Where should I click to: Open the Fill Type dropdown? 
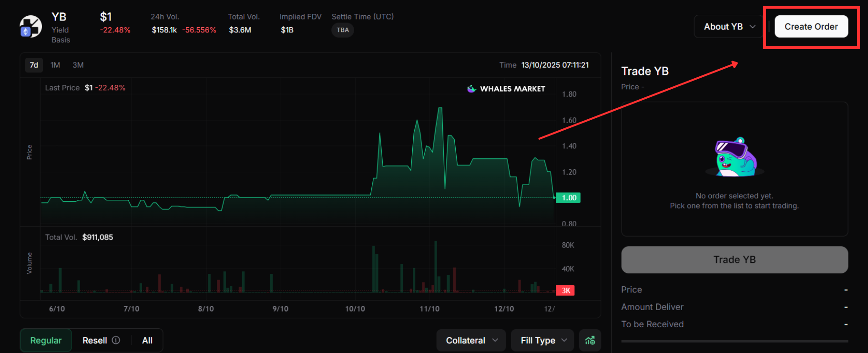pos(543,340)
